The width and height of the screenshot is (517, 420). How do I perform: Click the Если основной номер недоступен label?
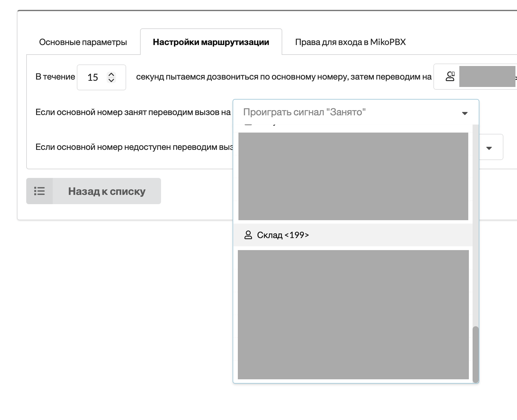tap(134, 147)
